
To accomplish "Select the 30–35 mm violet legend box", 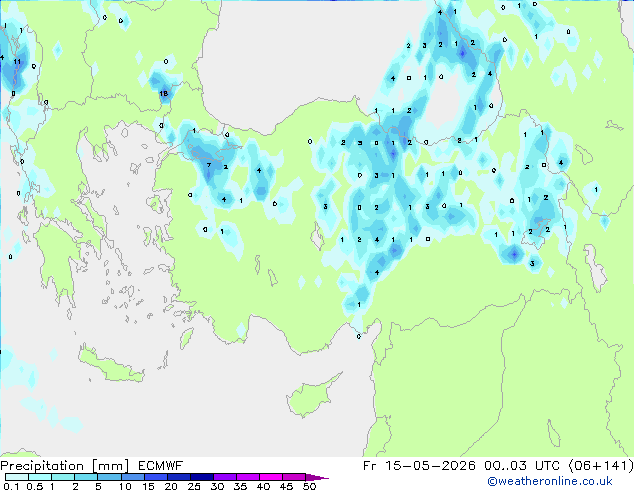I will tap(225, 477).
